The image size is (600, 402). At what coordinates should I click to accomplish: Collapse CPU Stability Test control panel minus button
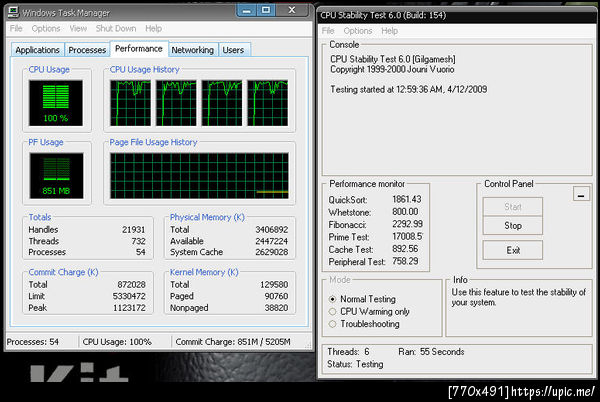coord(581,193)
